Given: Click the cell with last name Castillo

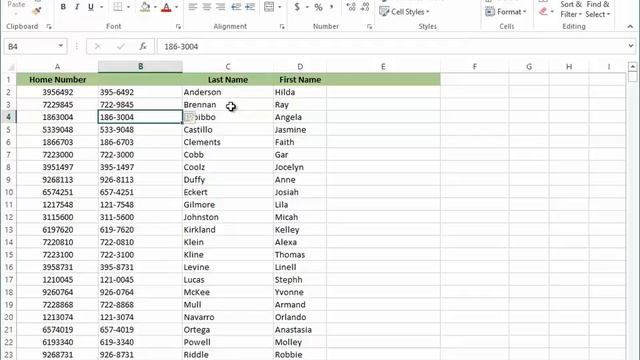Looking at the screenshot, I should point(228,130).
